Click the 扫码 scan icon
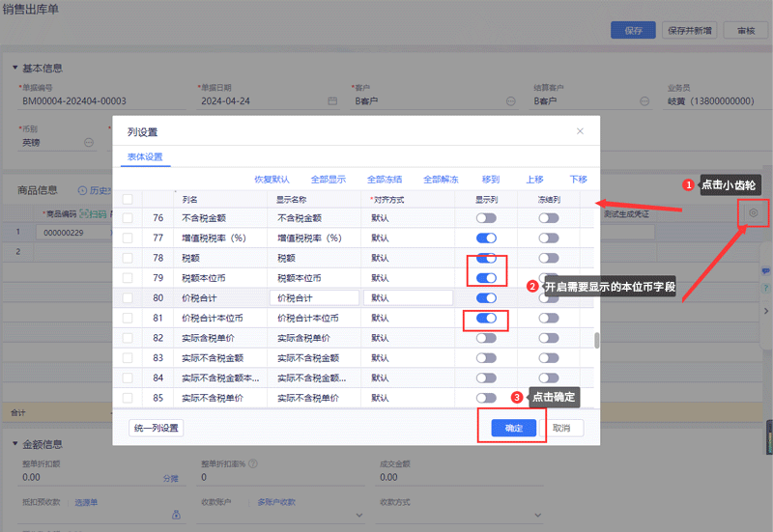 [84, 213]
